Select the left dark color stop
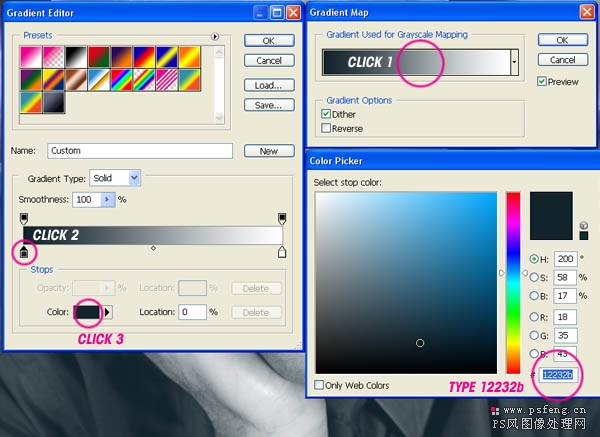The width and height of the screenshot is (600, 437). click(24, 252)
